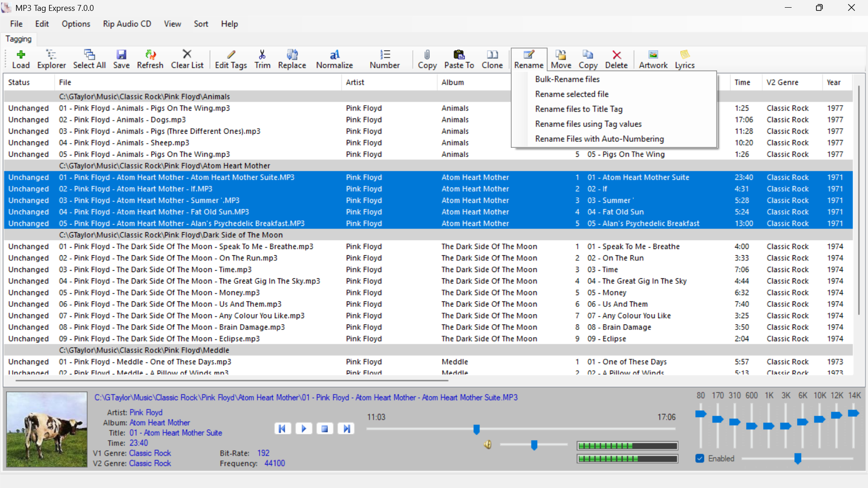
Task: Toggle the equalizer Enabled checkbox
Action: [700, 458]
